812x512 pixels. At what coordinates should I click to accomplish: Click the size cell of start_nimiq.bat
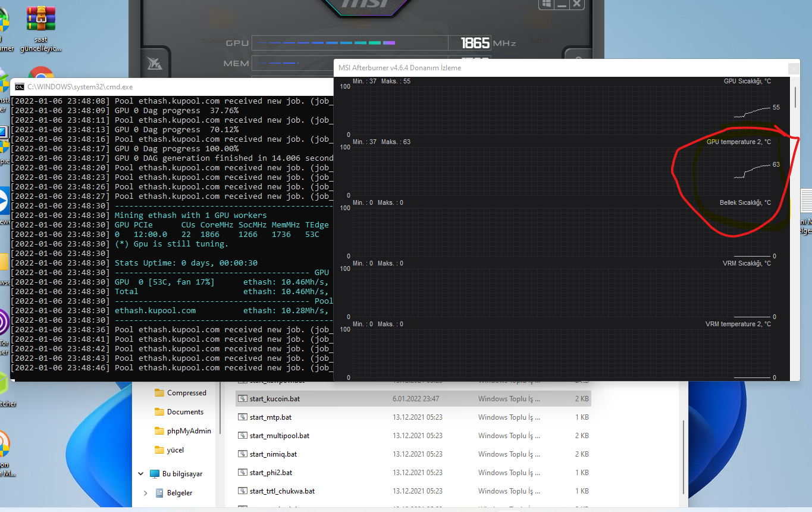point(582,454)
